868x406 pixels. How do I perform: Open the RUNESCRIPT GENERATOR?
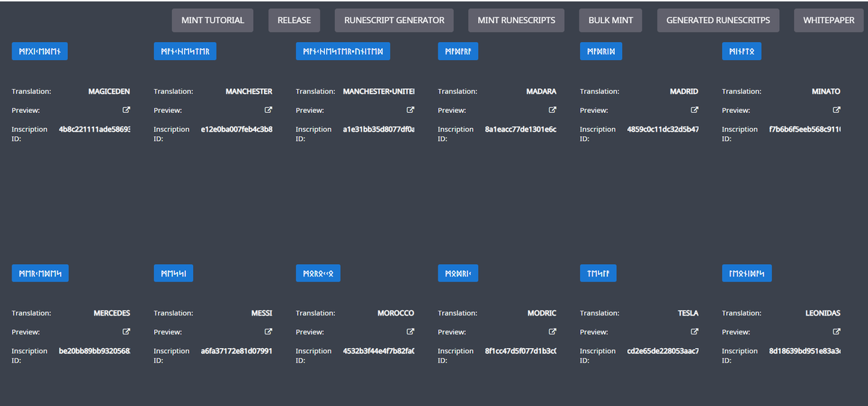coord(394,20)
